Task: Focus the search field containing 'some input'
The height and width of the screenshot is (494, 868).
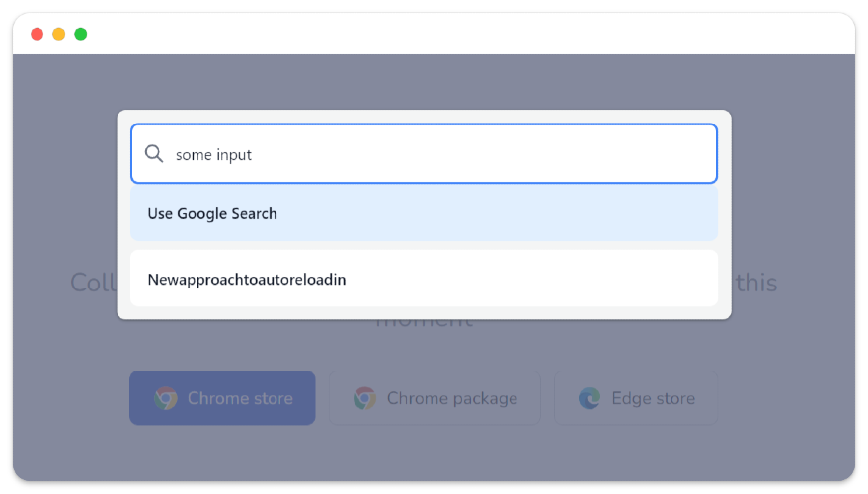Action: click(424, 153)
